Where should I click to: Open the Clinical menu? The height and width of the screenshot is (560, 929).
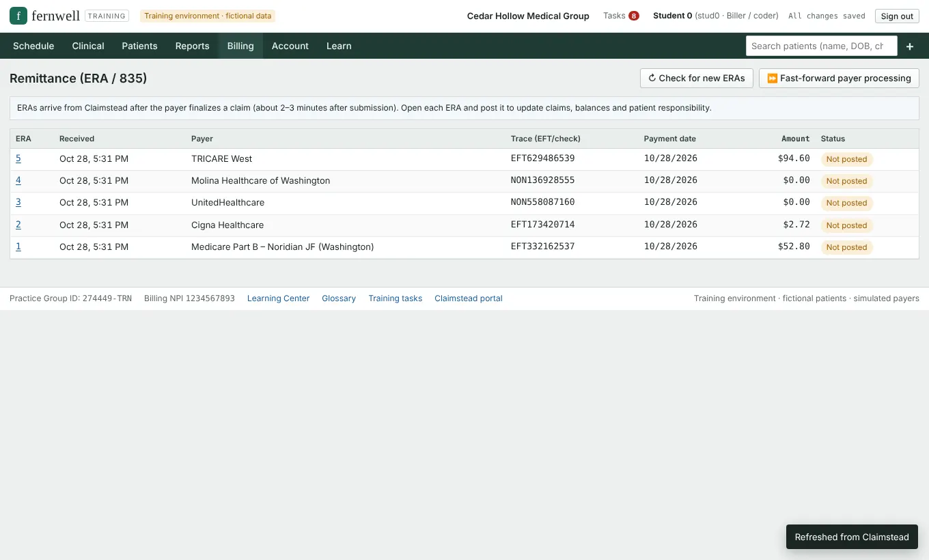(x=88, y=46)
